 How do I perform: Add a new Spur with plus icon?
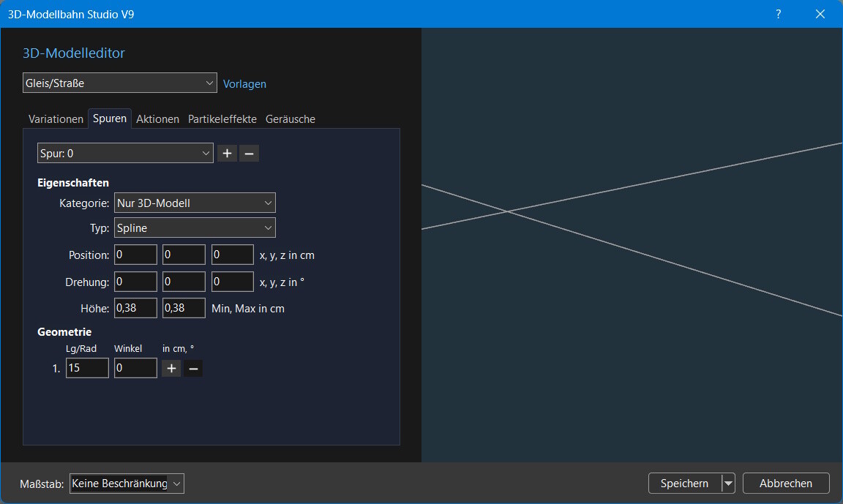(227, 154)
